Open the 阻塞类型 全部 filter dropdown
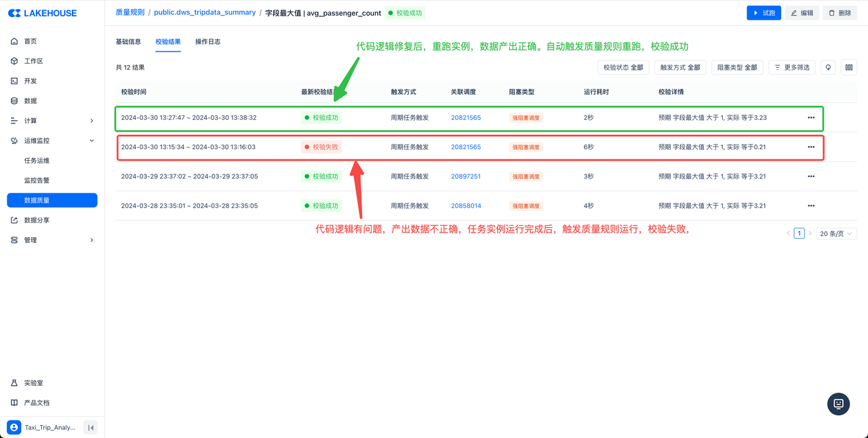The image size is (868, 438). tap(737, 68)
